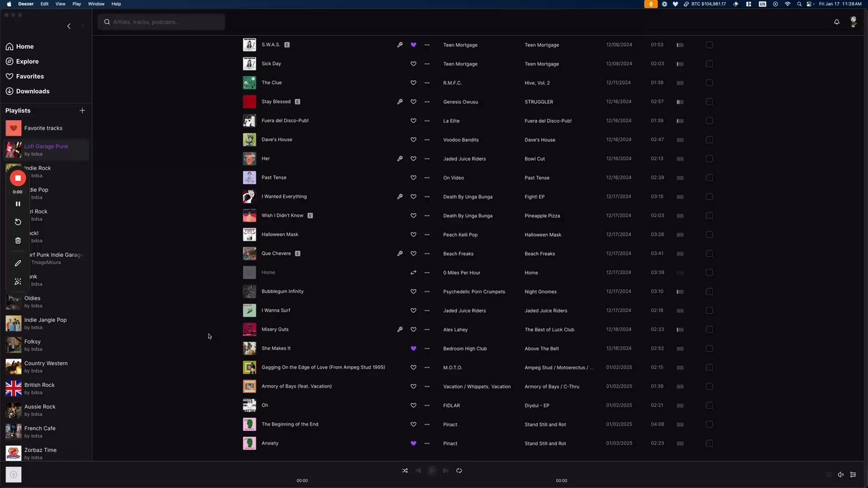Viewport: 868px width, 488px height.
Task: Open more options for The Beginning of the End
Action: coord(427,424)
